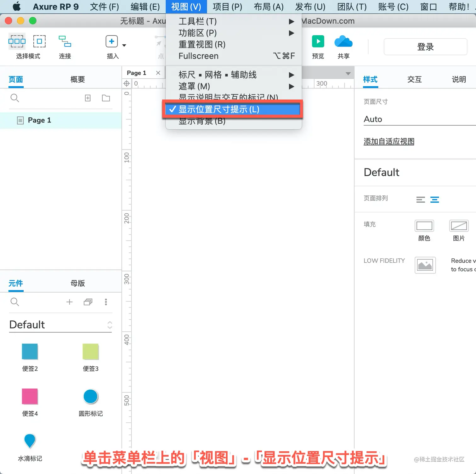Image resolution: width=476 pixels, height=474 pixels.
Task: Open the widget library more options dots
Action: click(106, 302)
